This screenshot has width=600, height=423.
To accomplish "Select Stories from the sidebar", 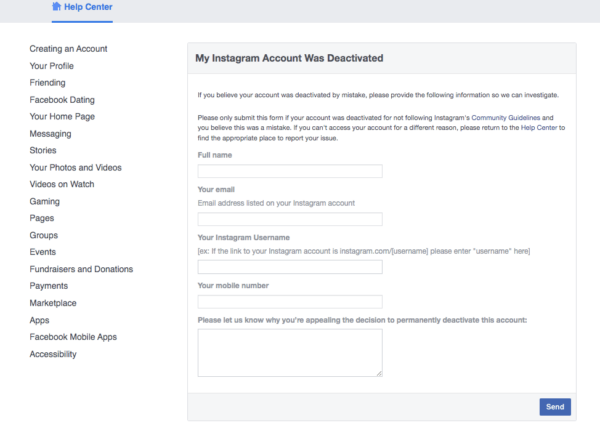I will 44,151.
